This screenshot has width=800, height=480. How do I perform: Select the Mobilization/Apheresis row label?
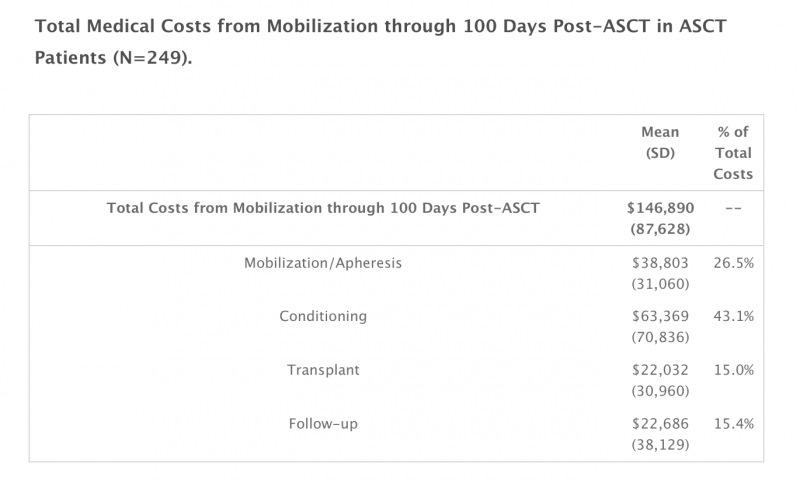(x=323, y=263)
